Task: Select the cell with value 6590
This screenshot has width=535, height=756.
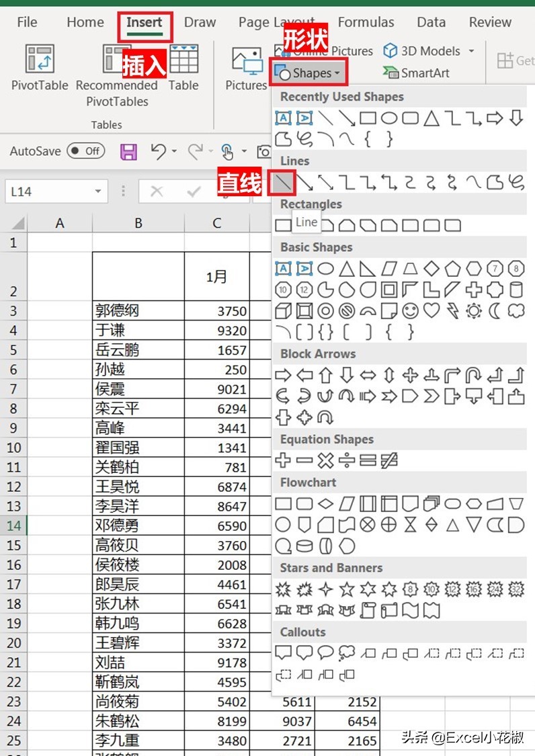Action: pos(216,526)
